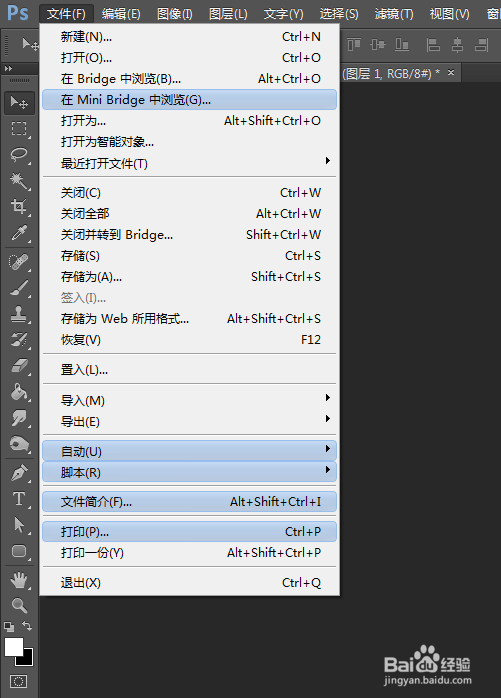
Task: Click align horizontal centers icon
Action: (x=457, y=45)
